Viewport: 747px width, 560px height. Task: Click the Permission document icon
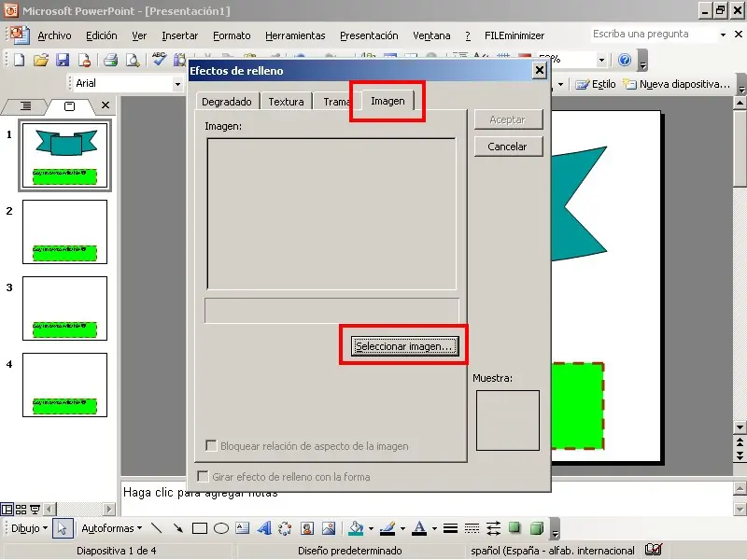(x=84, y=60)
